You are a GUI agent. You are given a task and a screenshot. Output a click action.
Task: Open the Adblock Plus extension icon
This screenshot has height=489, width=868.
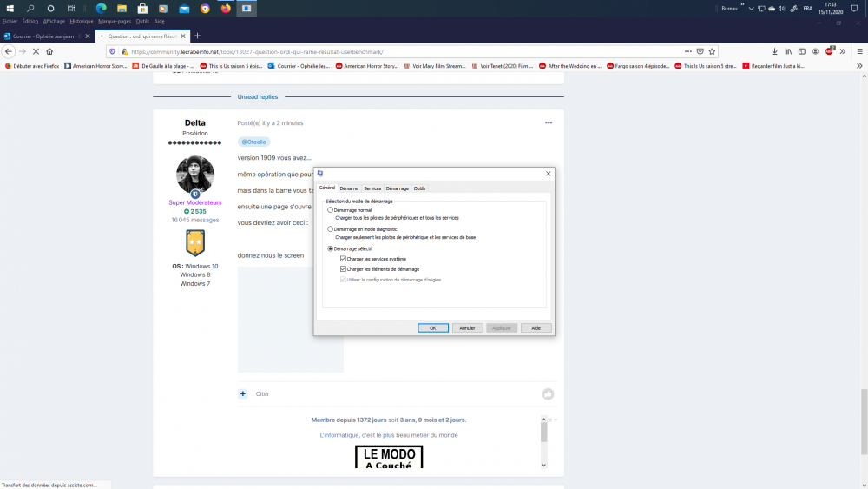coord(829,51)
